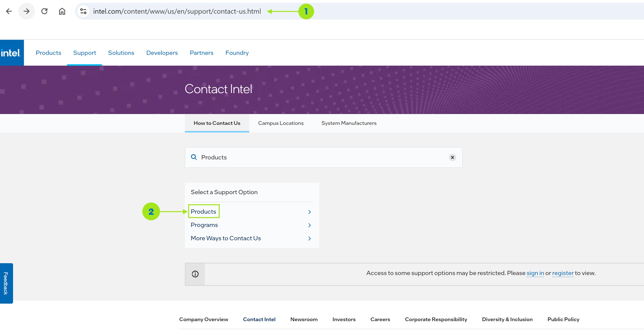The height and width of the screenshot is (330, 644).
Task: Switch to the Campus Locations tab
Action: 281,123
